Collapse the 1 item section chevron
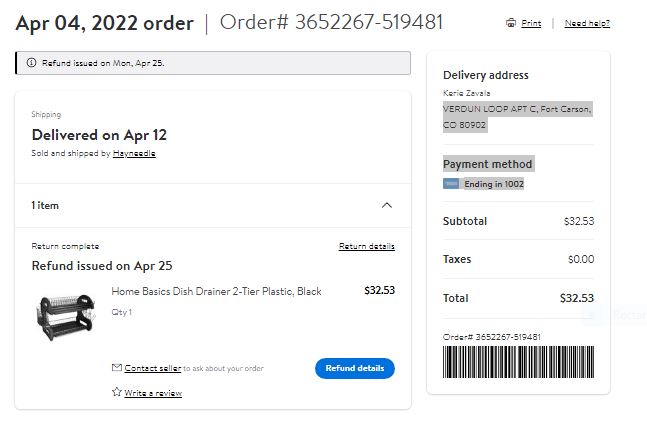This screenshot has width=647, height=426. 387,205
